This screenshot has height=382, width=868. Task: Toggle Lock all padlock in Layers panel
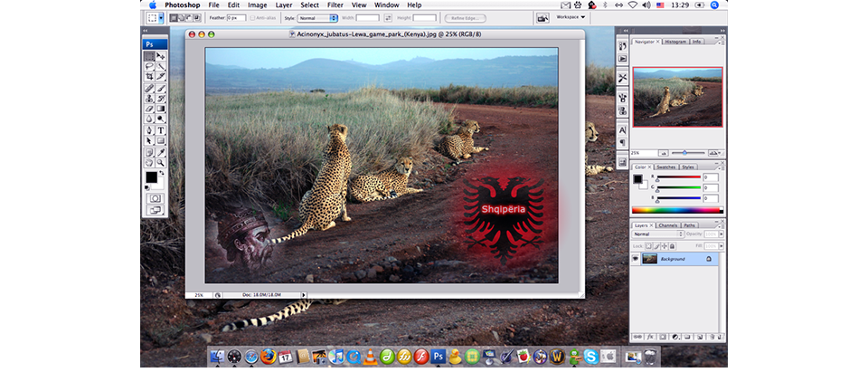672,246
